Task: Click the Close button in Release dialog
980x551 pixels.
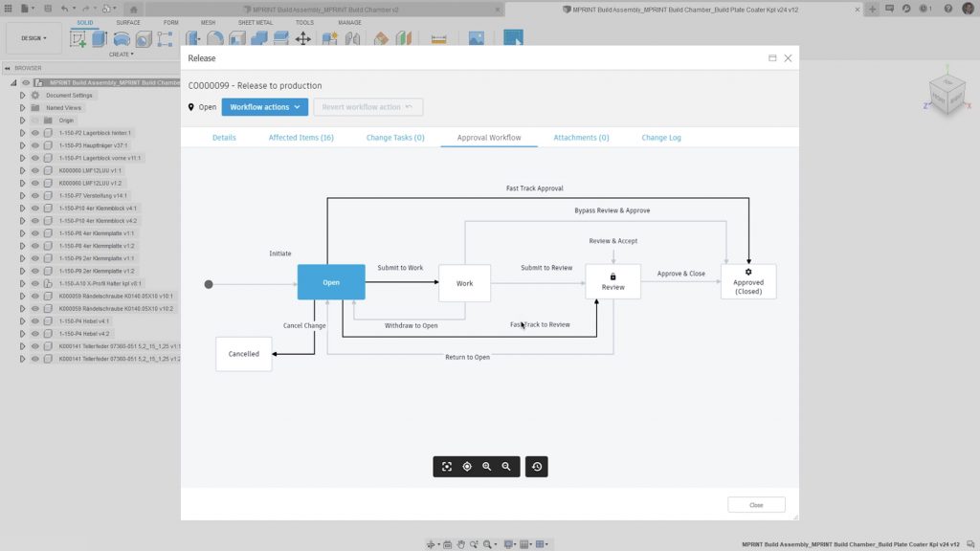Action: point(756,505)
